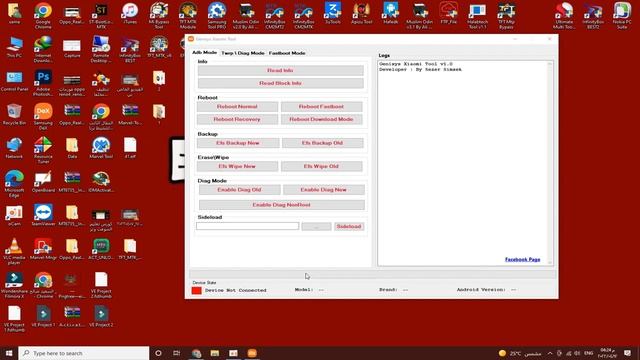
Task: Select the Network desktop icon
Action: (x=14, y=148)
